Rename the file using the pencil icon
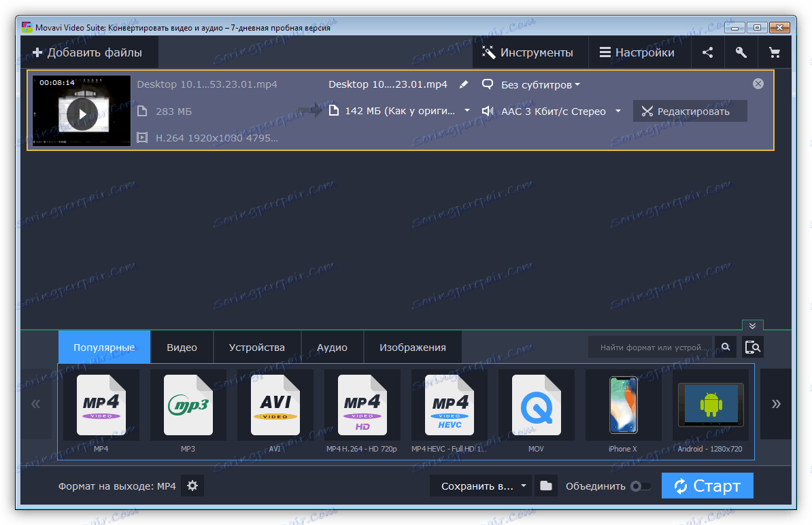The image size is (812, 525). [464, 84]
